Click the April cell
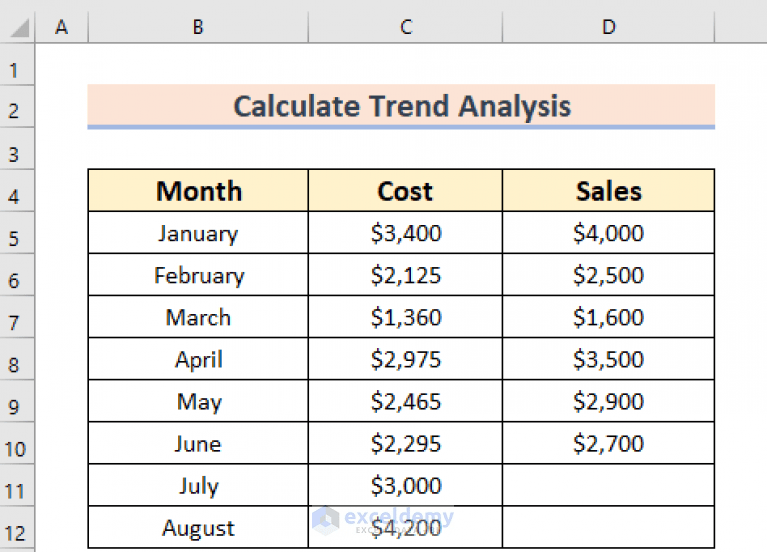The width and height of the screenshot is (767, 552). [x=198, y=359]
